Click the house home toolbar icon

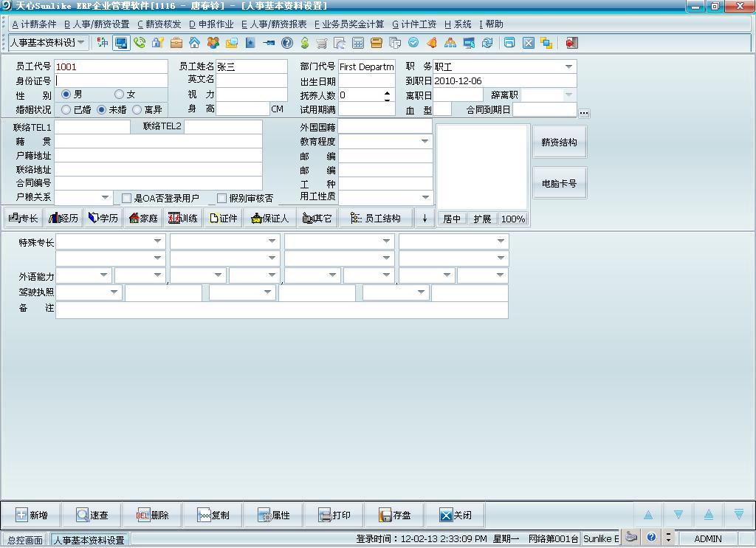pos(194,43)
